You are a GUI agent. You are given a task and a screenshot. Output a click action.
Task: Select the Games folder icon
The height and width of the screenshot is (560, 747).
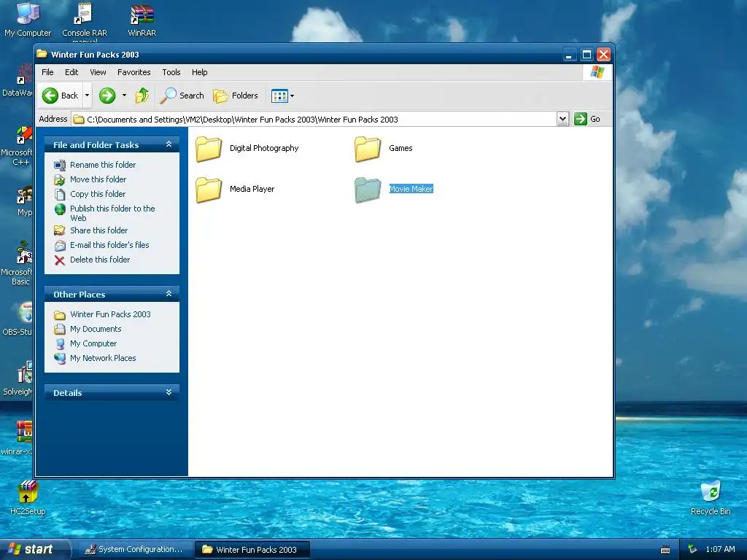pos(368,149)
